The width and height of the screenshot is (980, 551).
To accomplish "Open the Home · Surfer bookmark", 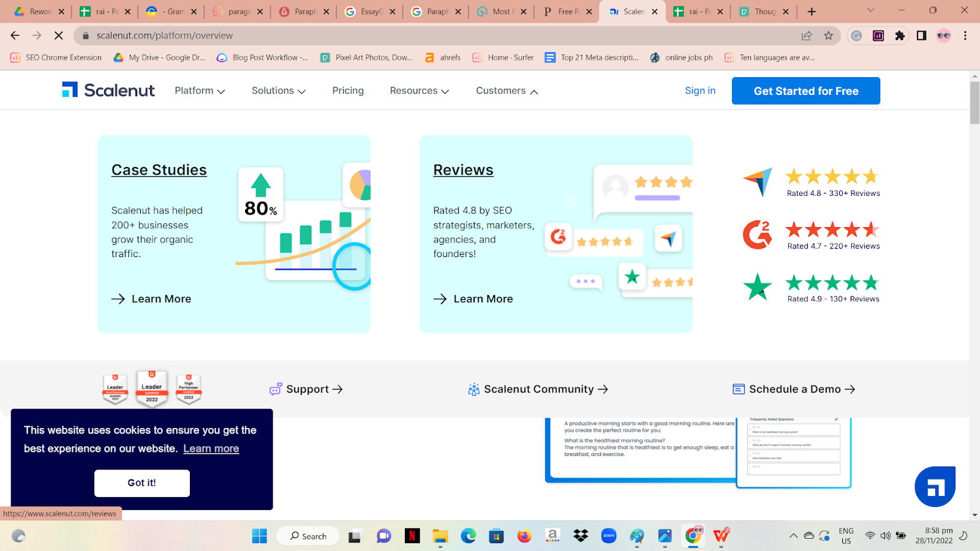I will click(x=503, y=58).
